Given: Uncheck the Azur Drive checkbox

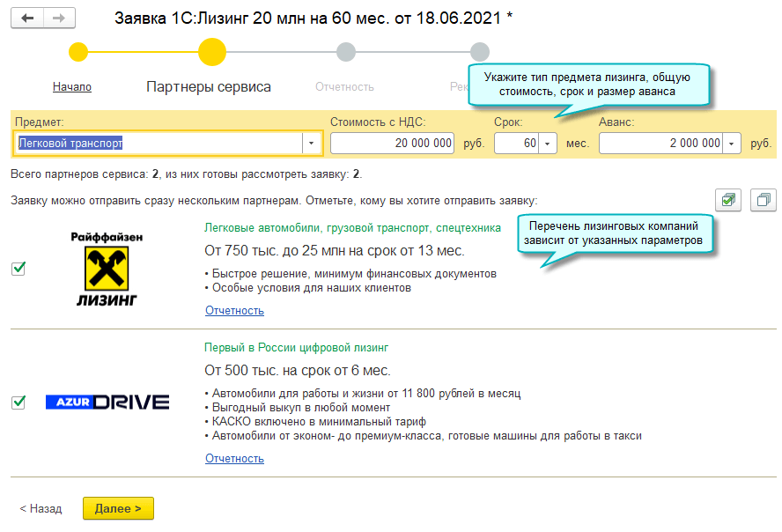Looking at the screenshot, I should [18, 402].
